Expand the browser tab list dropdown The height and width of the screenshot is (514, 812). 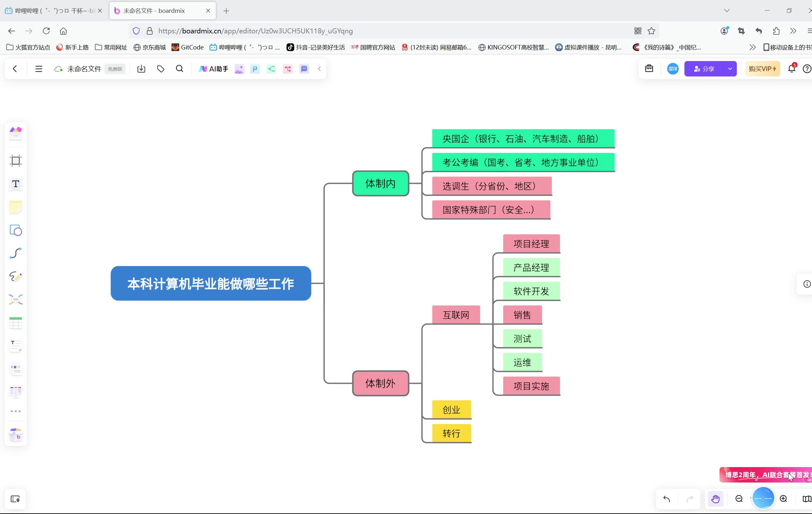pos(727,11)
